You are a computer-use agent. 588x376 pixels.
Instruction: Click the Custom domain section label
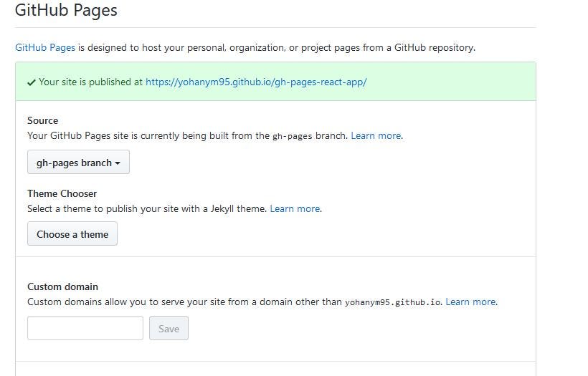pyautogui.click(x=62, y=287)
